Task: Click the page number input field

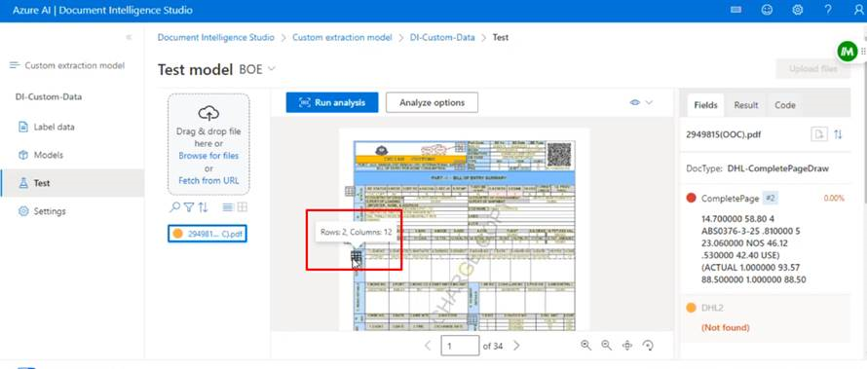Action: [x=460, y=346]
